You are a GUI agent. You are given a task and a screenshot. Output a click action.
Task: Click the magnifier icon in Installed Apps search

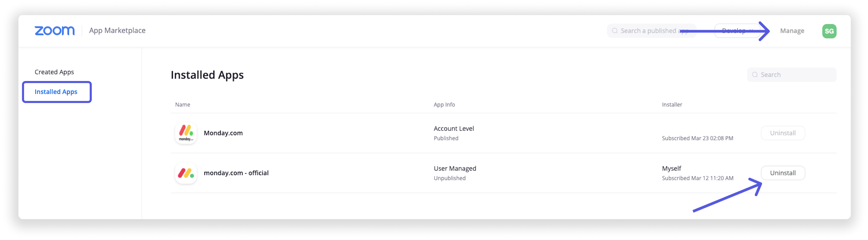[755, 75]
